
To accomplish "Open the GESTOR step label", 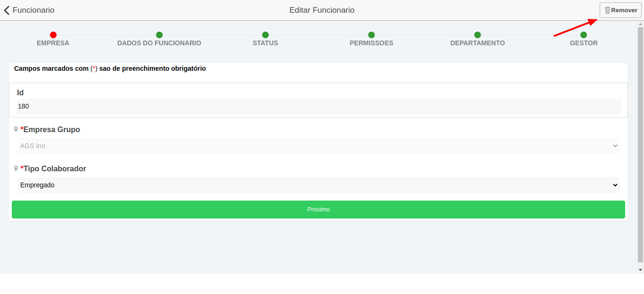I will [584, 43].
